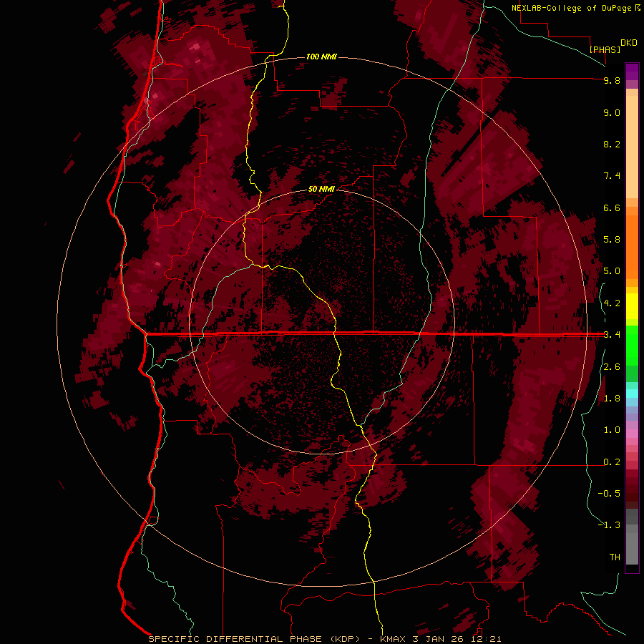Click the 50 NMI range ring label

[x=321, y=189]
